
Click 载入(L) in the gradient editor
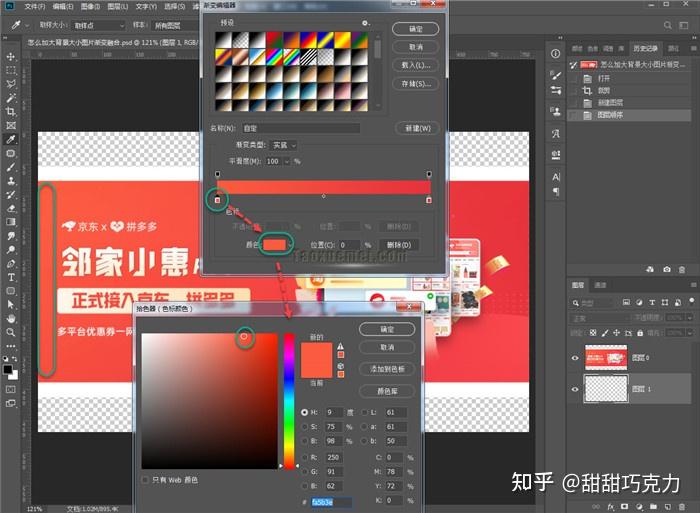[415, 65]
